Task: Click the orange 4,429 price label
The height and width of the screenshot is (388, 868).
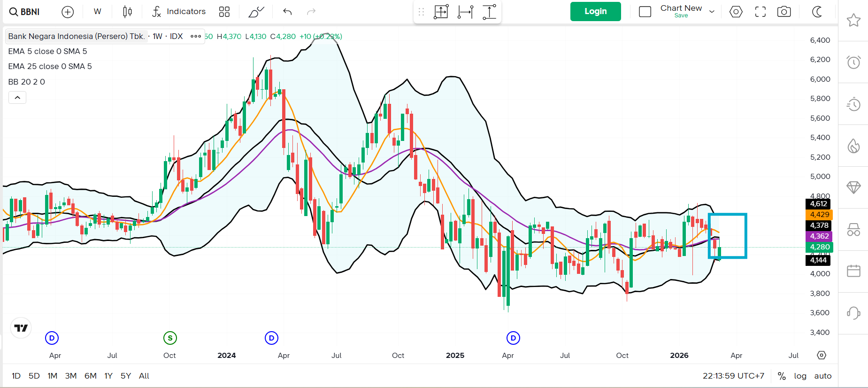Action: [x=819, y=215]
